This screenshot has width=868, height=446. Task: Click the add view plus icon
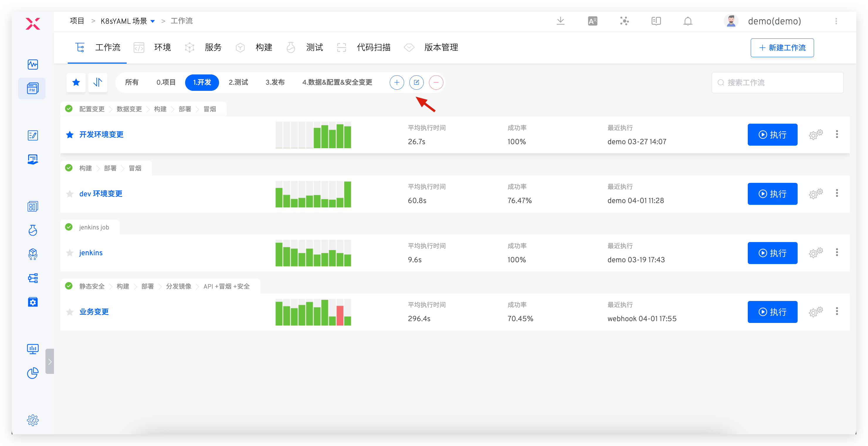coord(396,82)
